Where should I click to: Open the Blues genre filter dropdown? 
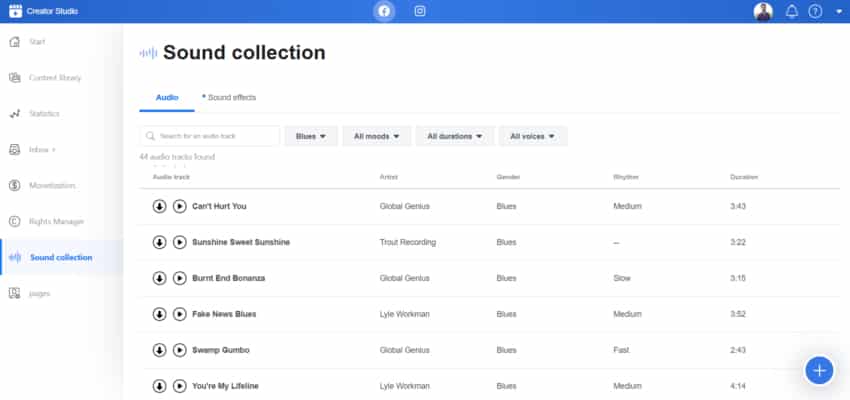coord(311,136)
